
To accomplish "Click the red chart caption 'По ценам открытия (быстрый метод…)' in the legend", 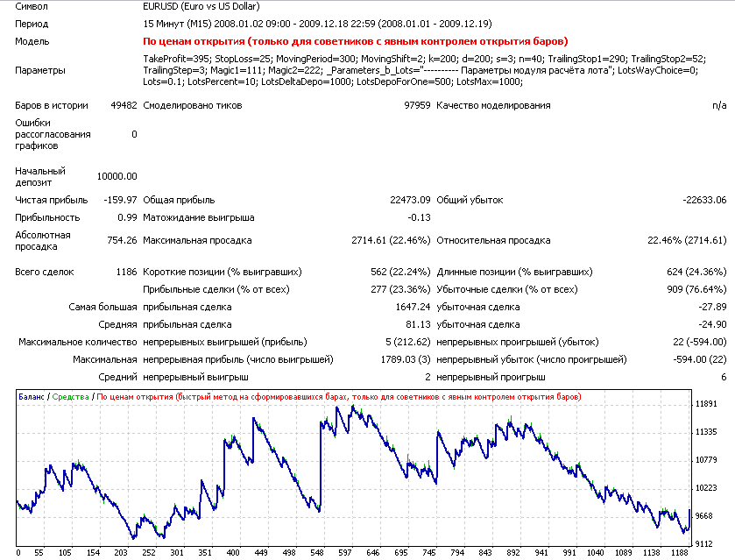I will pyautogui.click(x=339, y=397).
